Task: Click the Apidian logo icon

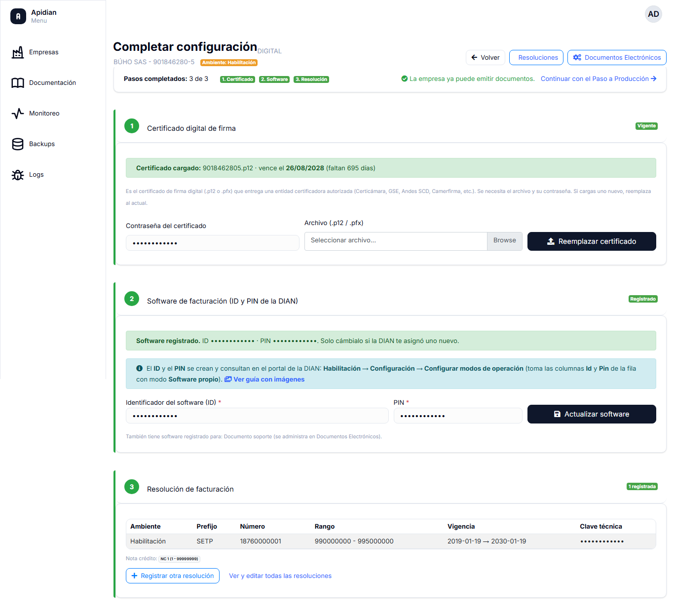Action: coord(18,16)
